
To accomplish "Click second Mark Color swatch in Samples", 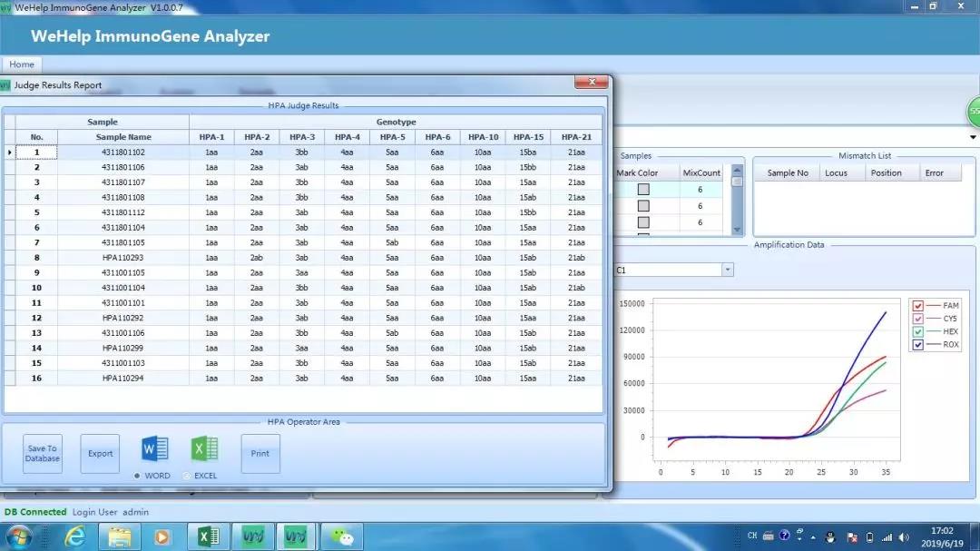I will 643,206.
